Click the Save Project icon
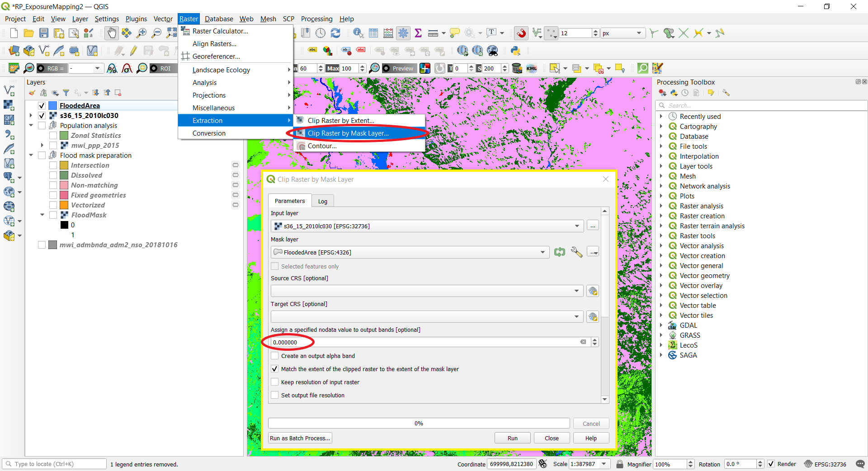Screen dimensions: 868x471 pos(43,33)
